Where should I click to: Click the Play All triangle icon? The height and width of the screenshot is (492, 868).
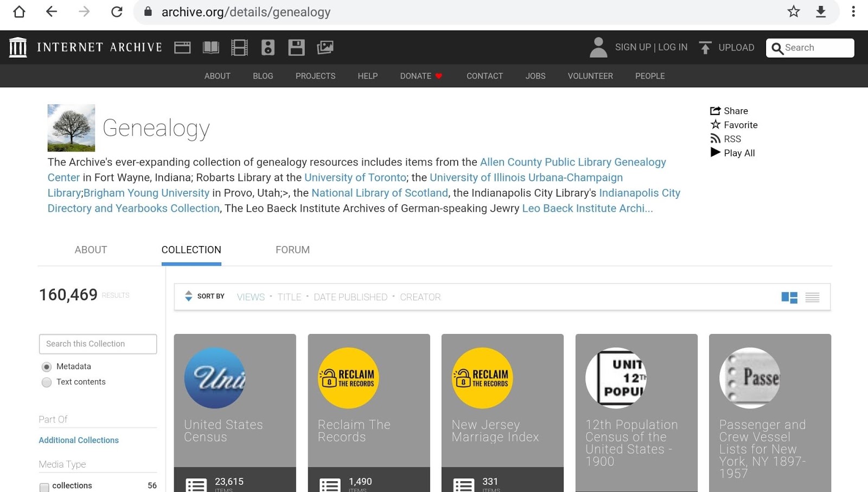point(716,153)
